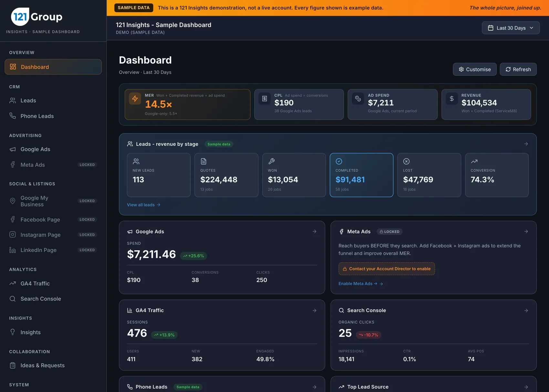Screen dimensions: 549x392
Task: Click the Lost X circle icon
Action: click(406, 161)
